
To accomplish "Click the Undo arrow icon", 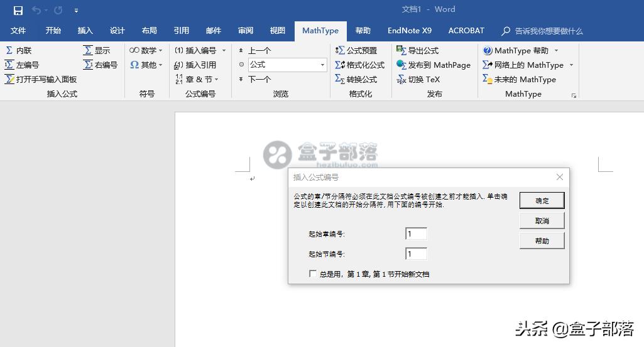I will coord(36,10).
